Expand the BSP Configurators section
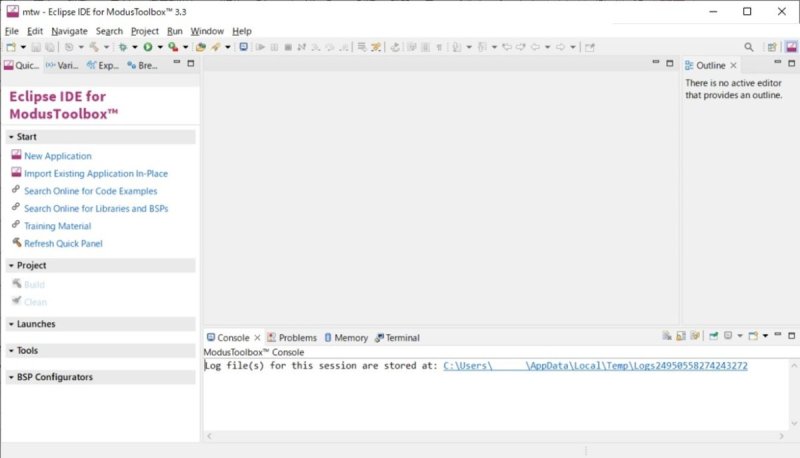This screenshot has width=800, height=458. pyautogui.click(x=101, y=377)
